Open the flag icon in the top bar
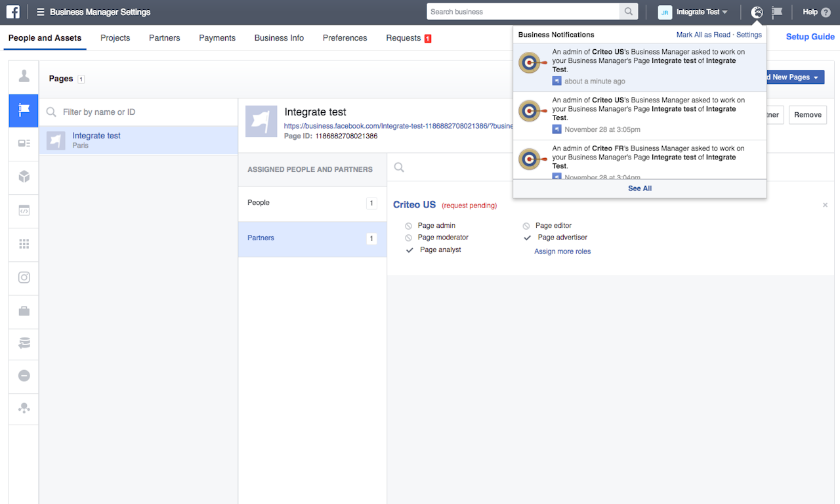This screenshot has height=504, width=840. coord(778,12)
